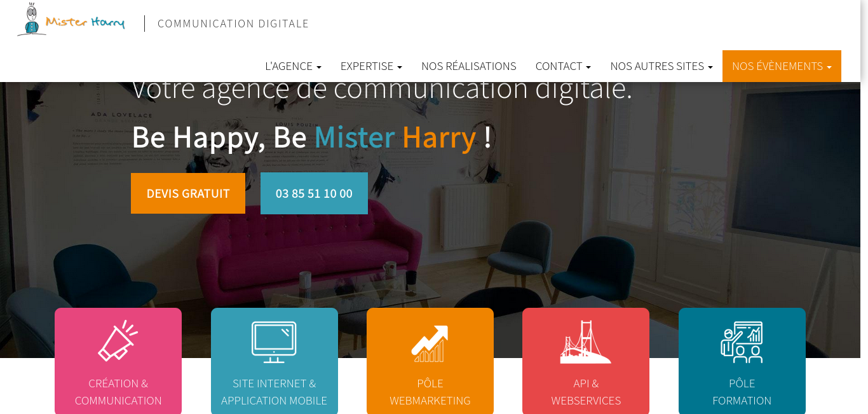868x414 pixels.
Task: Expand the NOS AUTRES SITES menu
Action: pos(661,66)
